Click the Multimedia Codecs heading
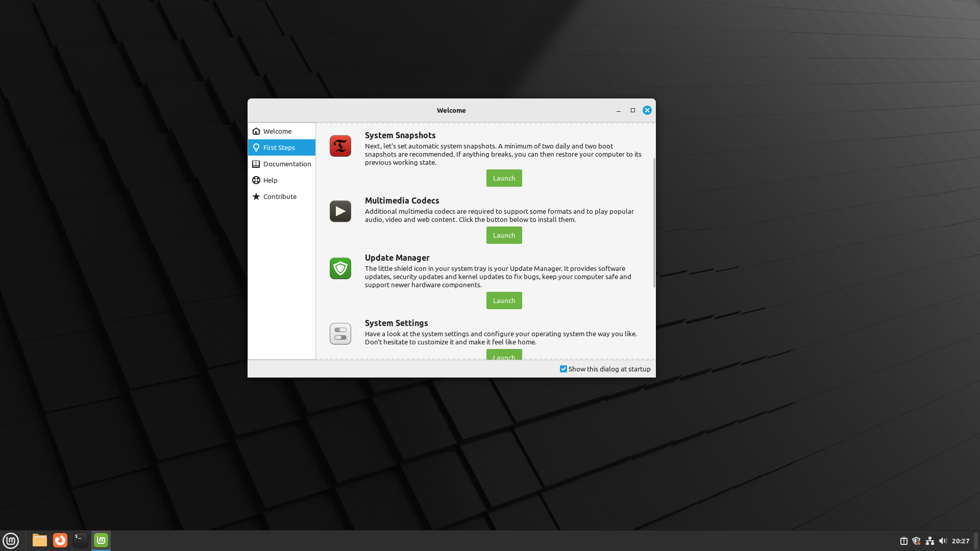Image resolution: width=980 pixels, height=551 pixels. 402,201
